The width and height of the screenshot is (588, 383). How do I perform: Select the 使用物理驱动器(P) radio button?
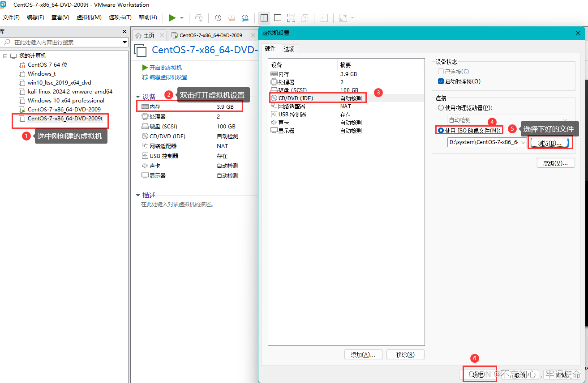tap(441, 108)
